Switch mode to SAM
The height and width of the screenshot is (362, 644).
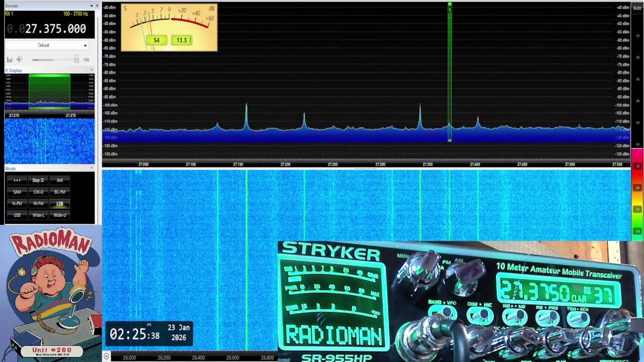tap(17, 192)
